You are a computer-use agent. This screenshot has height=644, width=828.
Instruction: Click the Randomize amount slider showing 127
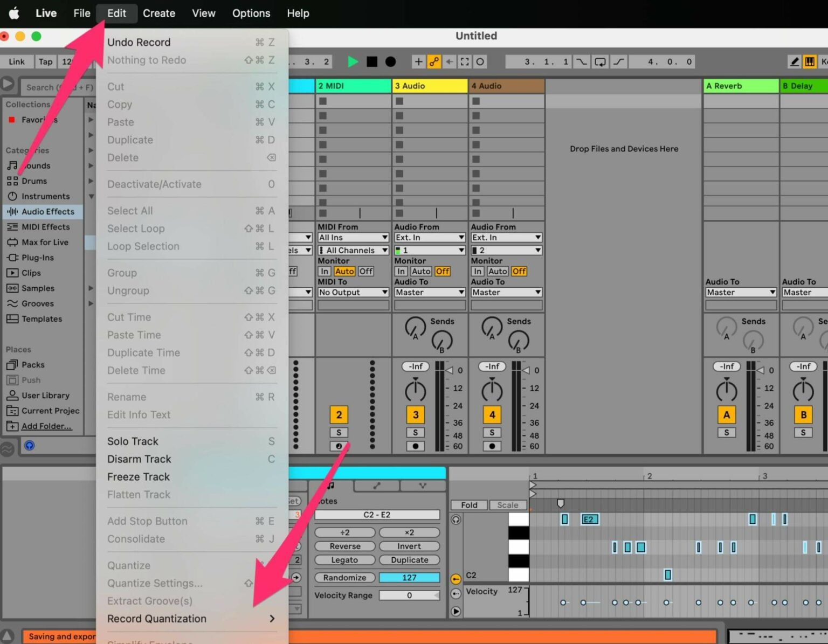click(x=409, y=577)
